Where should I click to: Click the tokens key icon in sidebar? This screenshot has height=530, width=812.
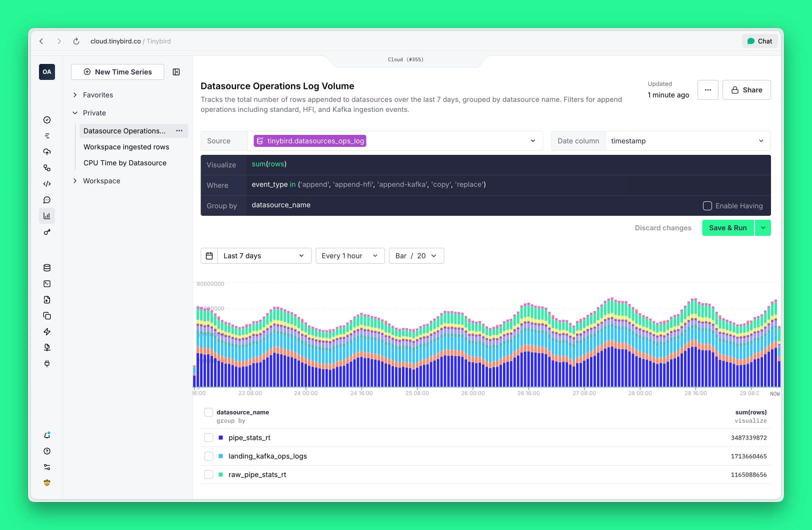click(x=47, y=232)
